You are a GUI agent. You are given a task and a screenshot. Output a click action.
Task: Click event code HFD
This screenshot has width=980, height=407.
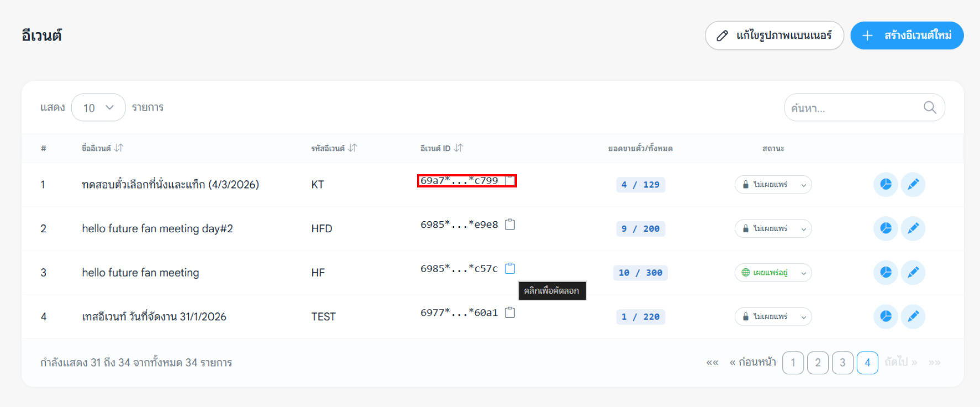[x=322, y=228]
